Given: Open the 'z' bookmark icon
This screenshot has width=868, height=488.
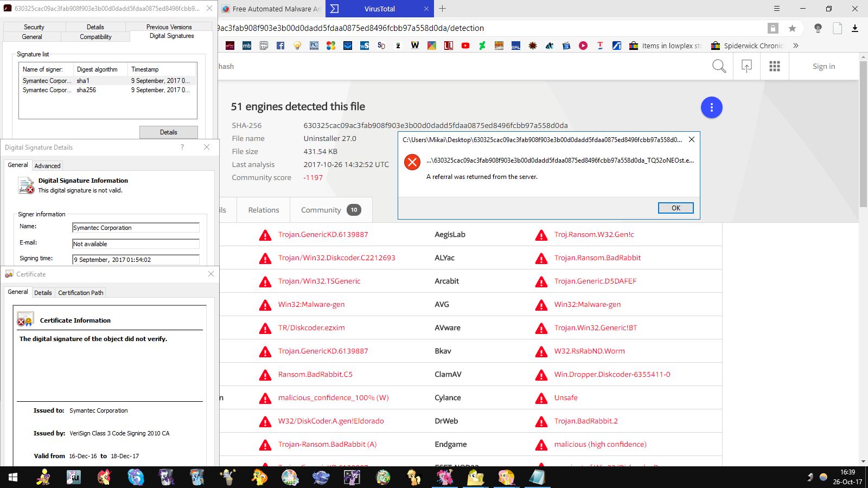Looking at the screenshot, I should tap(398, 46).
